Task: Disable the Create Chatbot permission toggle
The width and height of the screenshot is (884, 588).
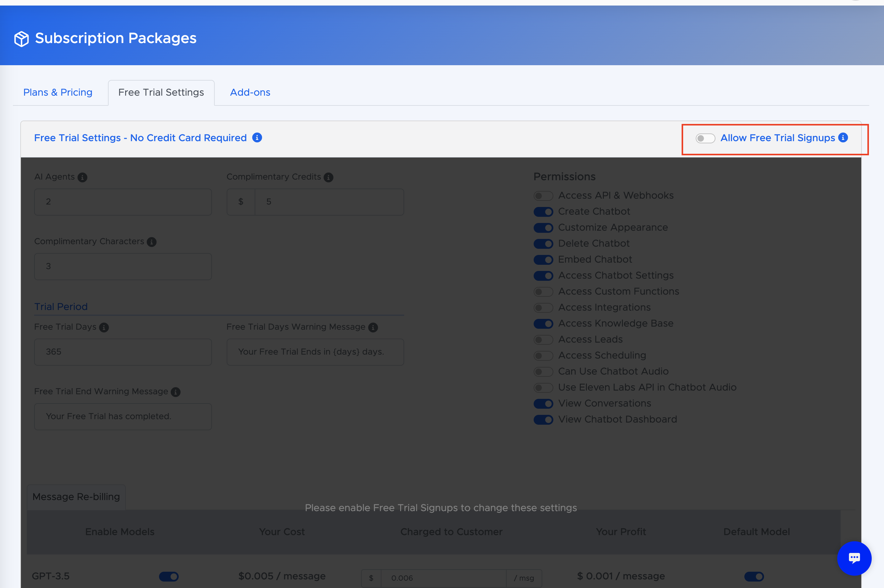Action: tap(543, 212)
